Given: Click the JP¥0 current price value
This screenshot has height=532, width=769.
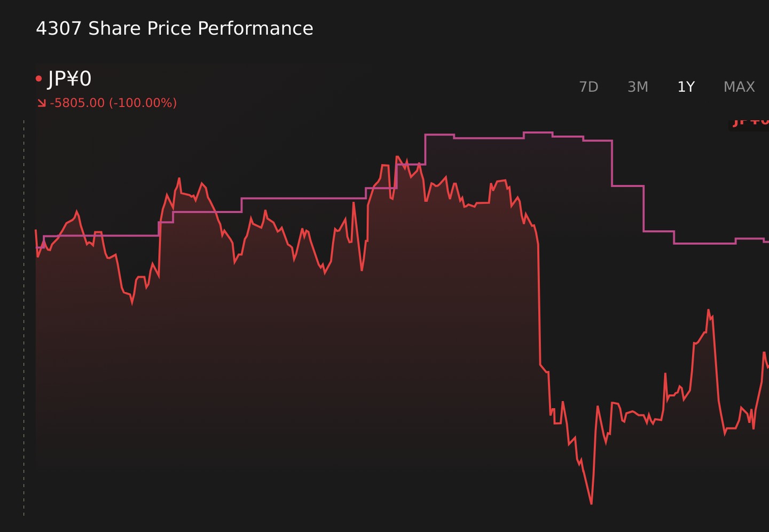Looking at the screenshot, I should pyautogui.click(x=69, y=79).
